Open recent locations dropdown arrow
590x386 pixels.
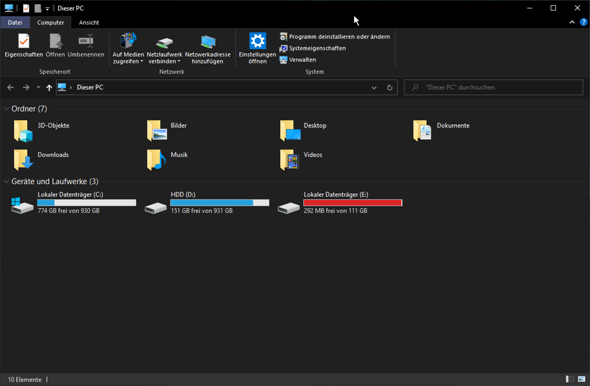pos(38,87)
